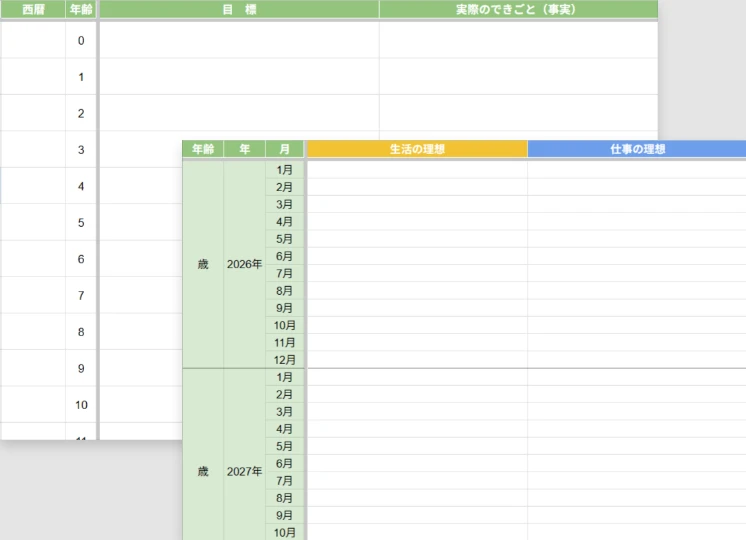Select the 12月 cell of 2026年
Image resolution: width=746 pixels, height=540 pixels.
(284, 359)
